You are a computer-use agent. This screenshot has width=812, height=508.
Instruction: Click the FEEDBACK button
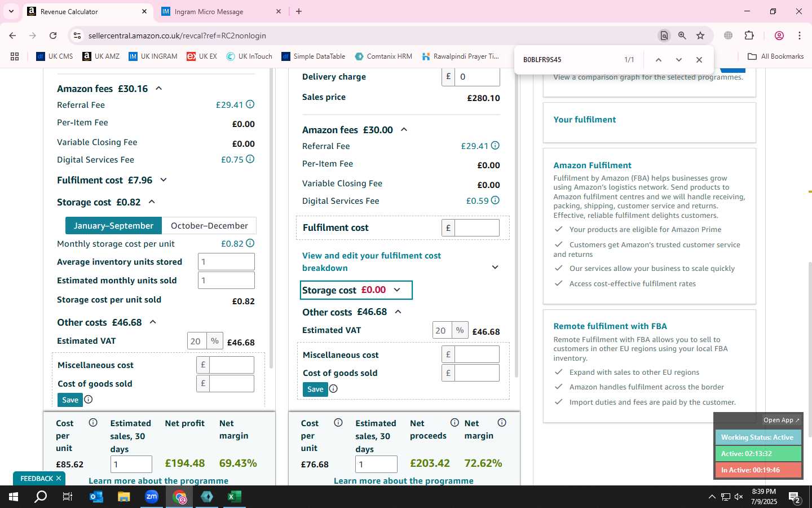39,479
